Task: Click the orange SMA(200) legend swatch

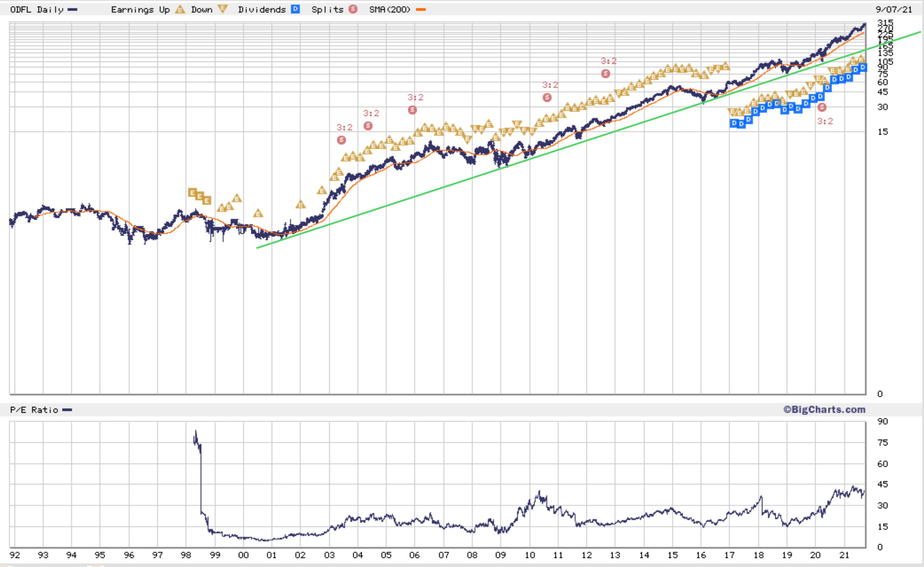Action: click(421, 10)
